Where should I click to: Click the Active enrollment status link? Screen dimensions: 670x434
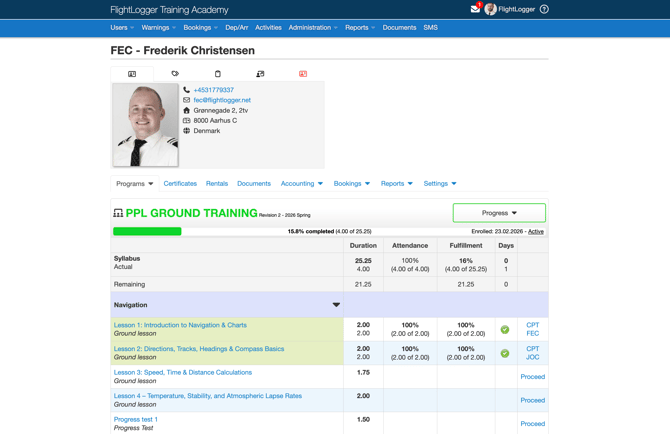coord(536,232)
